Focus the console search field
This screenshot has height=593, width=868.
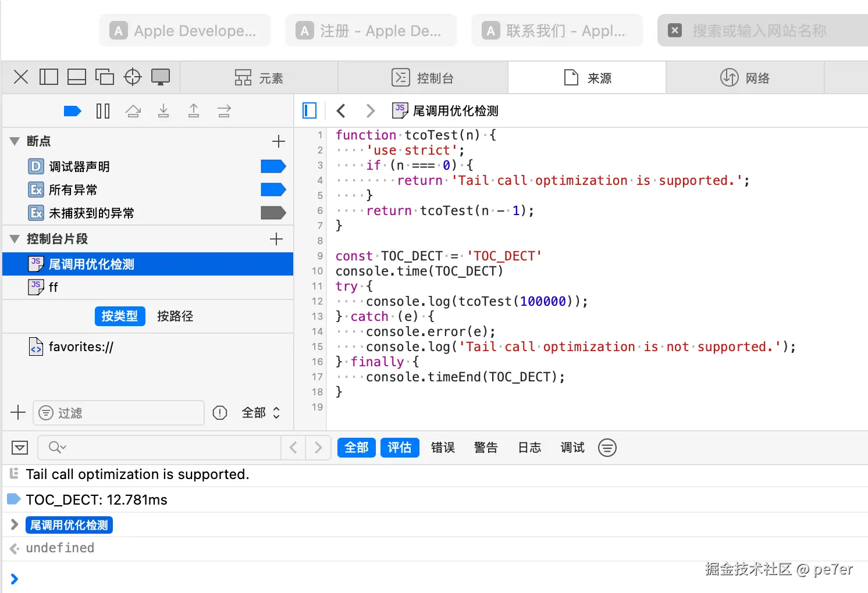(x=159, y=448)
